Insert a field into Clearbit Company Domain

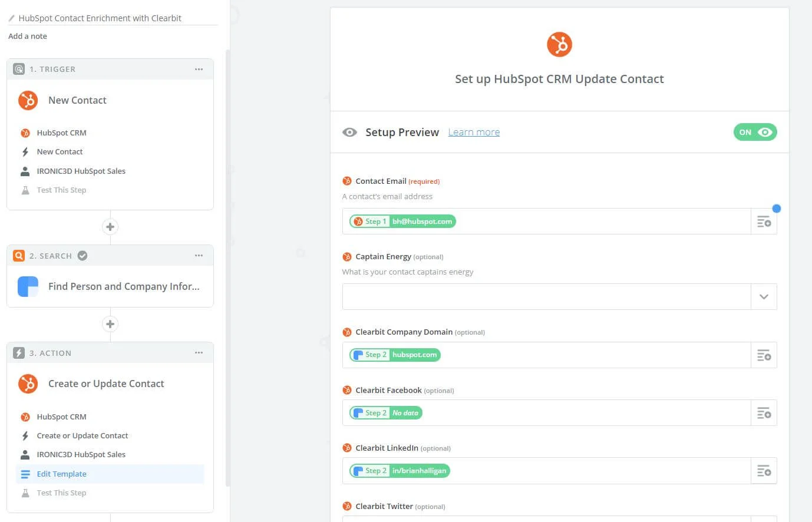(x=764, y=355)
